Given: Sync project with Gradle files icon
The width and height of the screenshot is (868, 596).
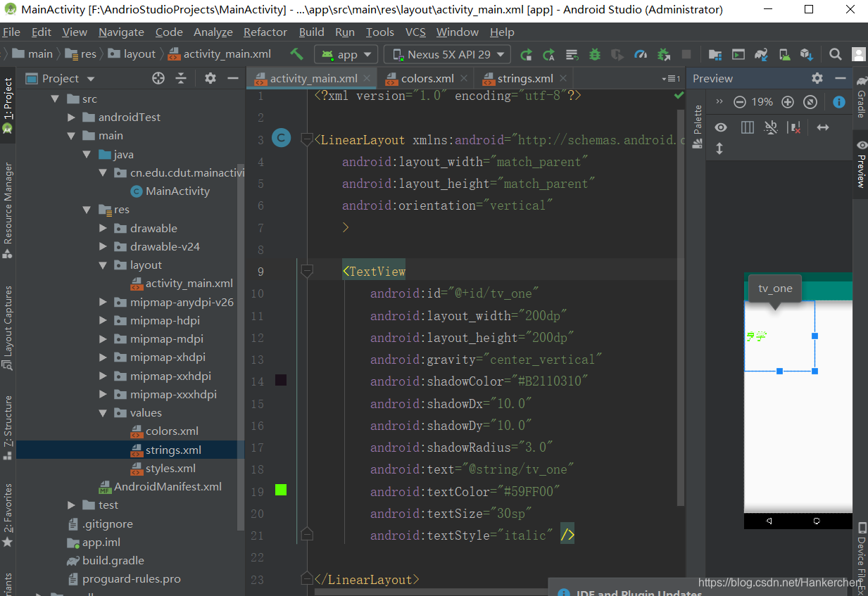Looking at the screenshot, I should click(761, 54).
